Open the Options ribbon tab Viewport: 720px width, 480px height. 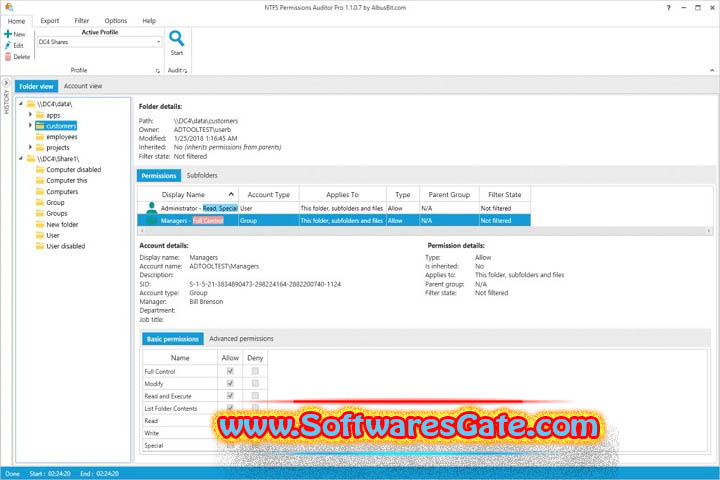click(116, 21)
